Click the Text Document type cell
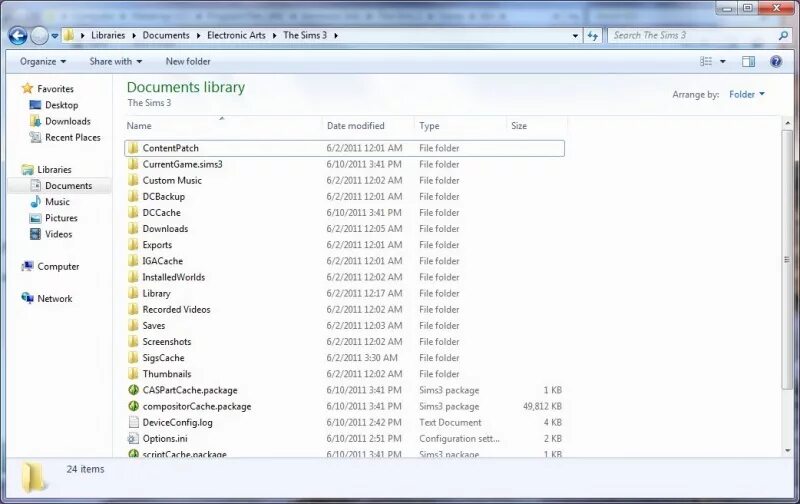 (x=450, y=423)
